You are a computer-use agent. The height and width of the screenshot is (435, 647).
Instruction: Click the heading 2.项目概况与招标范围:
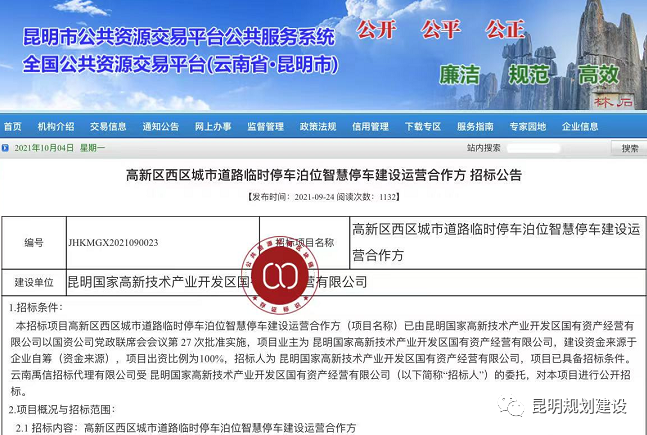pos(62,409)
